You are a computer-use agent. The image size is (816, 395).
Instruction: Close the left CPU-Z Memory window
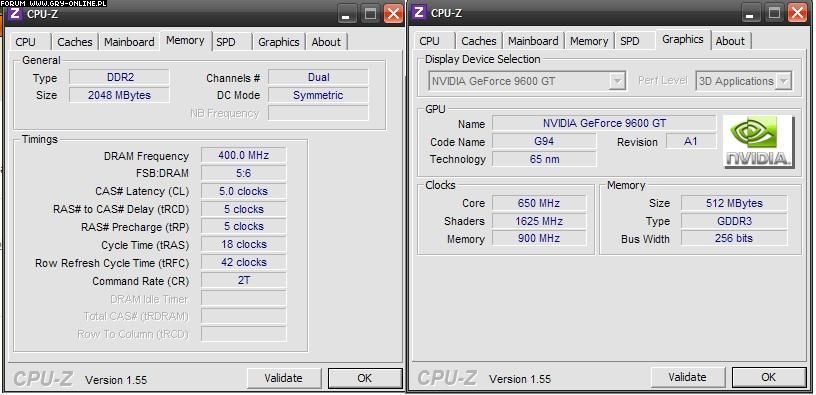point(393,15)
